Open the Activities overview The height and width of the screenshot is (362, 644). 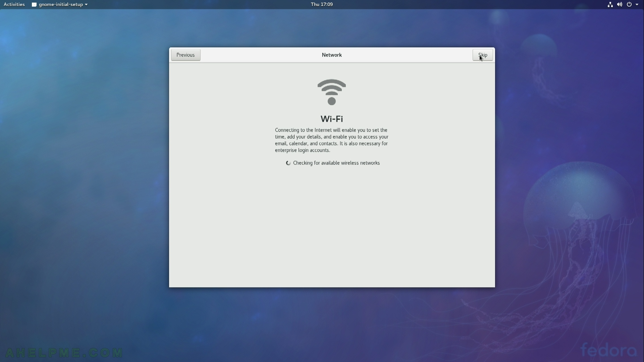click(x=14, y=4)
